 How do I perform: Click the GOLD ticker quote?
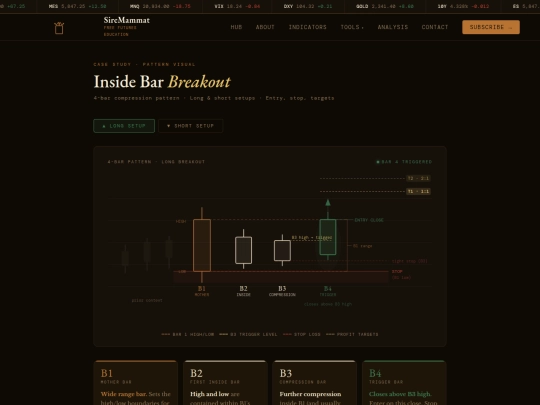click(385, 6)
